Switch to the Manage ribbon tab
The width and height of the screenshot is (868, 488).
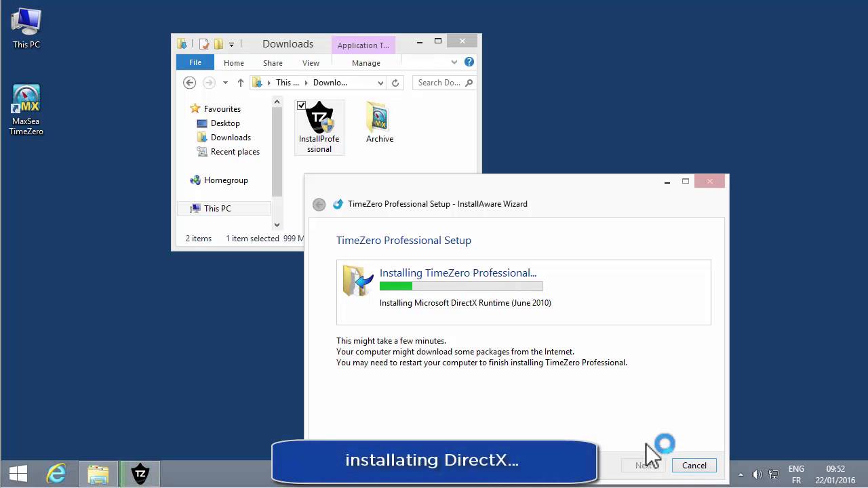tap(366, 63)
